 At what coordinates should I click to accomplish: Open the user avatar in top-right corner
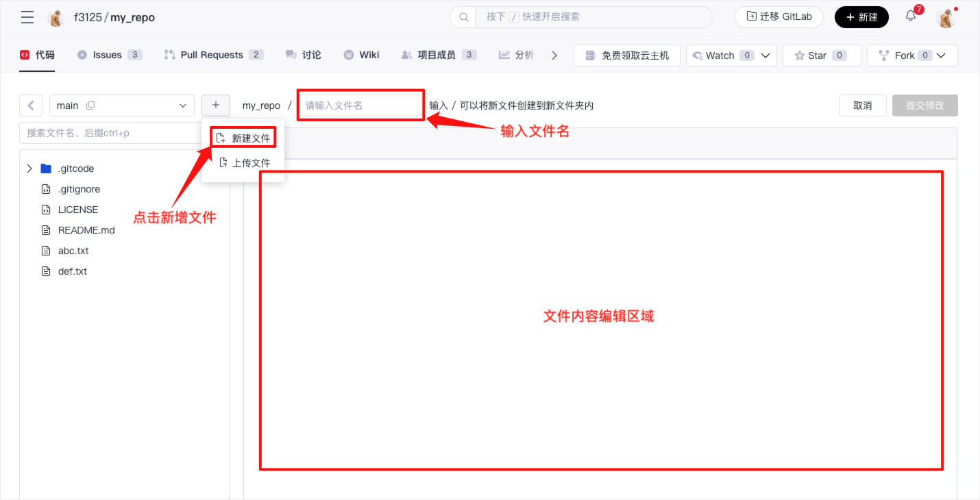click(x=946, y=18)
